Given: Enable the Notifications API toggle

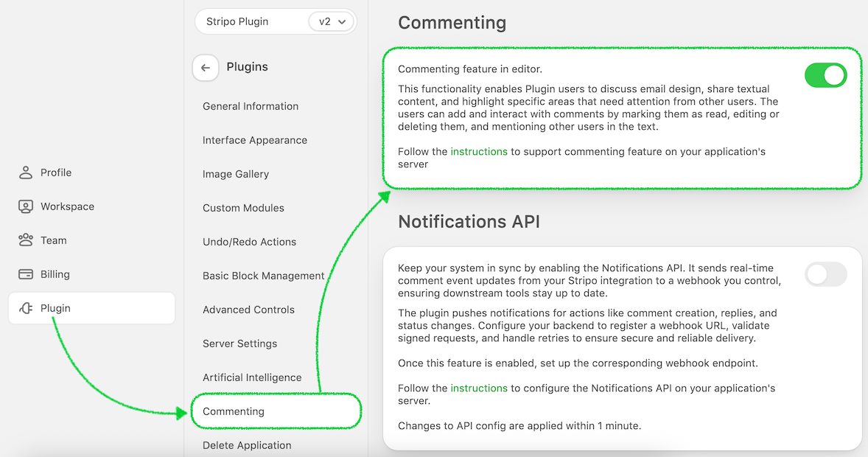Looking at the screenshot, I should (825, 274).
